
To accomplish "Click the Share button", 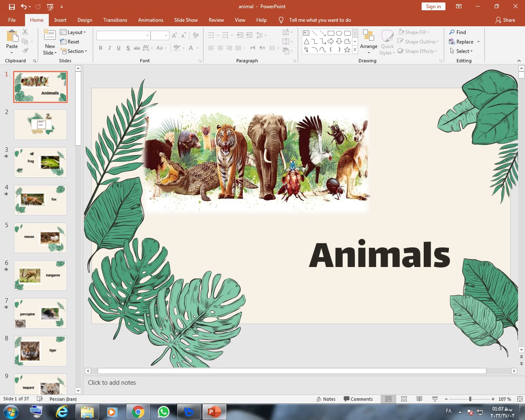I will [x=505, y=20].
